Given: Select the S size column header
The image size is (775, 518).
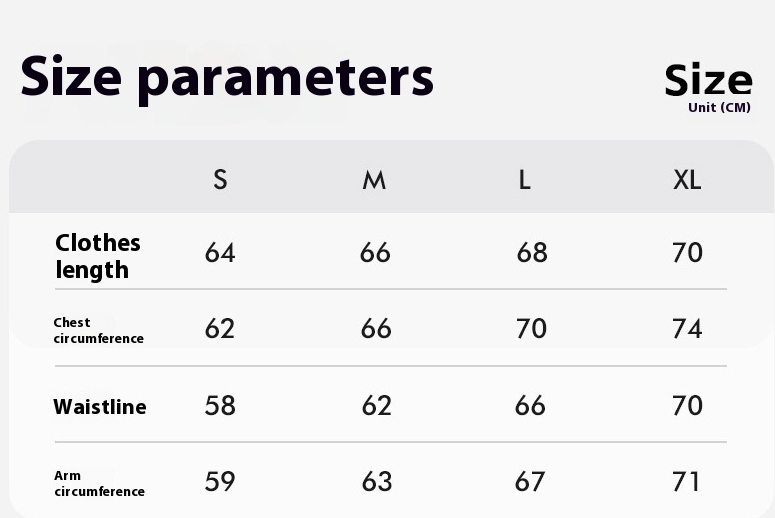Looking at the screenshot, I should 220,180.
